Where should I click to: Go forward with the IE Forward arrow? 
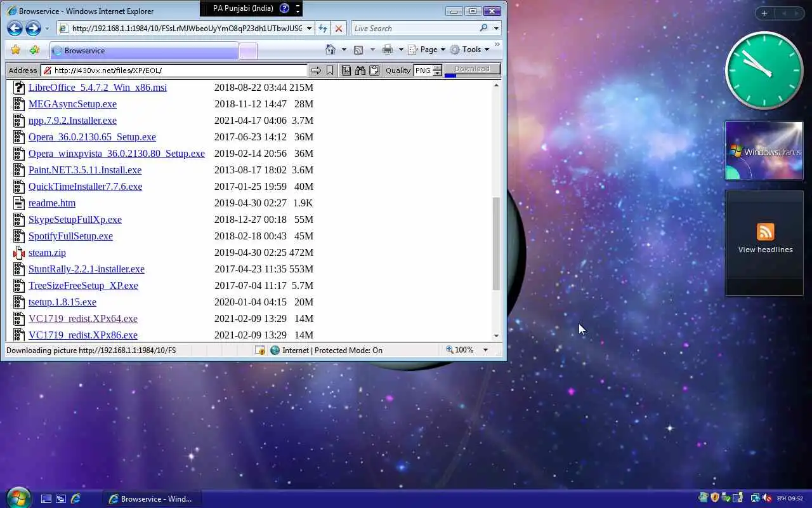pyautogui.click(x=33, y=28)
